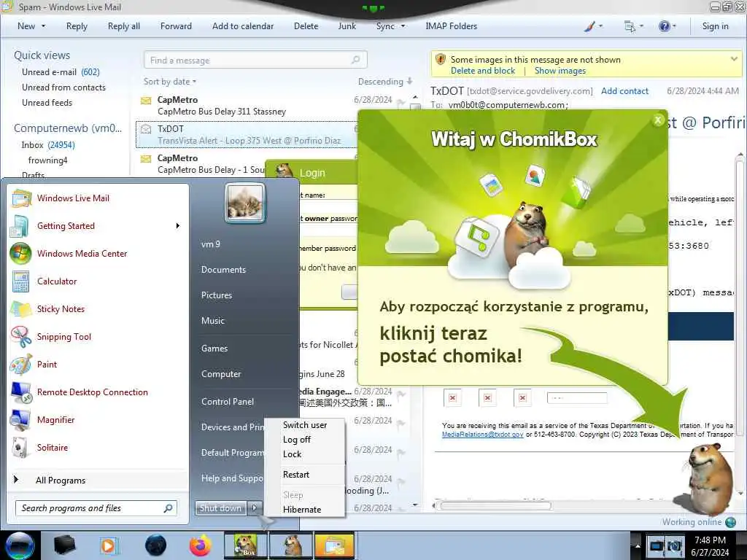Select Unread e-mail quick view

click(x=61, y=72)
